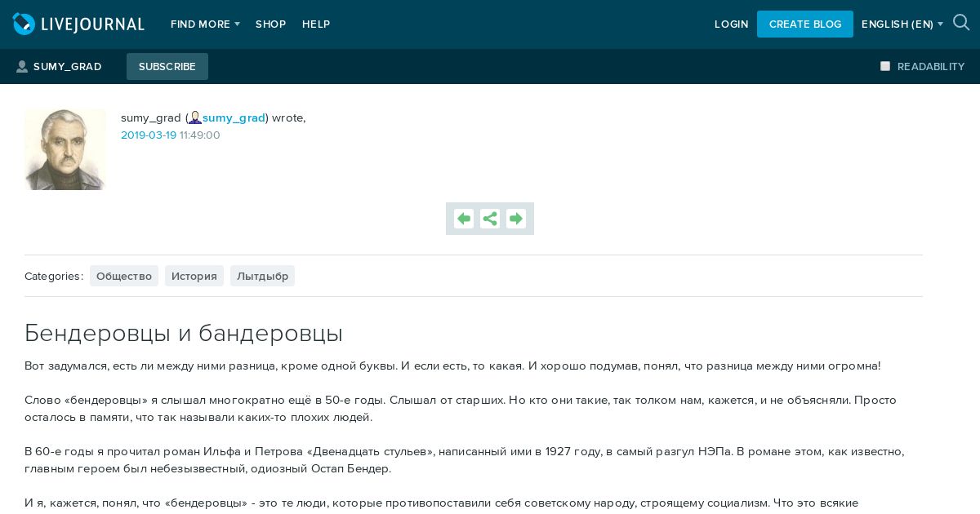Click the LIVEJOURNAL wordmark text

coord(93,24)
